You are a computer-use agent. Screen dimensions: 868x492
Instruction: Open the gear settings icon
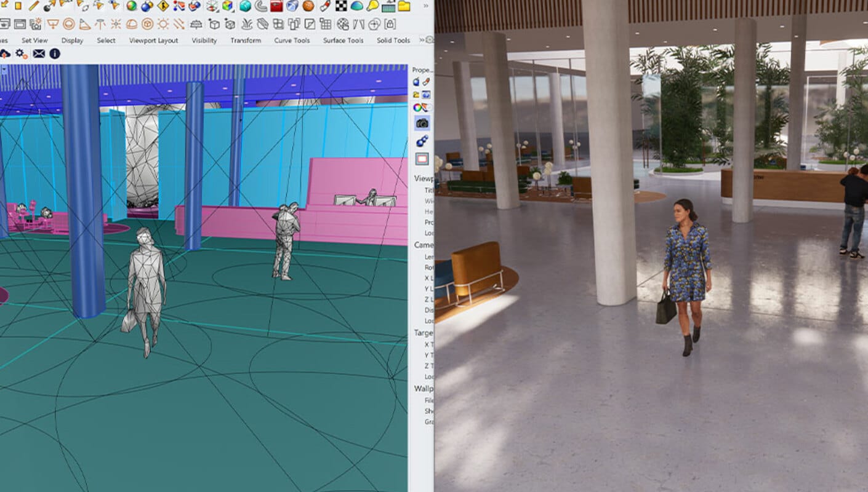click(21, 54)
